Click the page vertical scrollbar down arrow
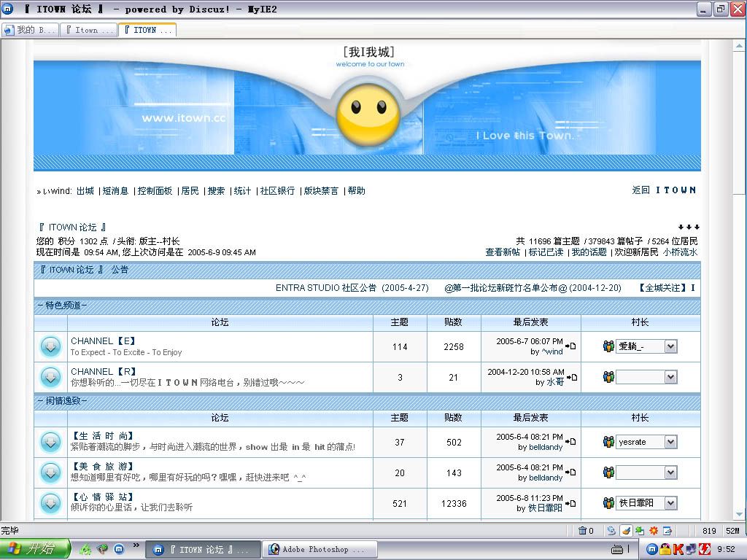This screenshot has width=747, height=560. pyautogui.click(x=739, y=514)
